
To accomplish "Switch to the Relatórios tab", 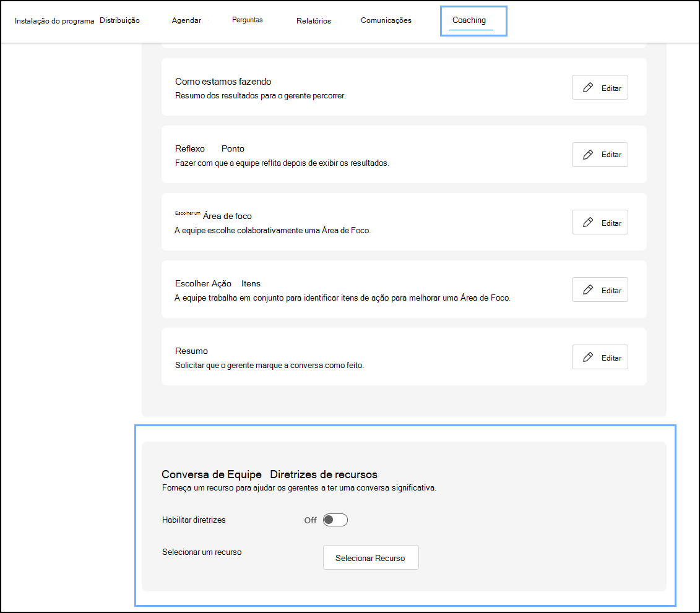I will pyautogui.click(x=313, y=20).
